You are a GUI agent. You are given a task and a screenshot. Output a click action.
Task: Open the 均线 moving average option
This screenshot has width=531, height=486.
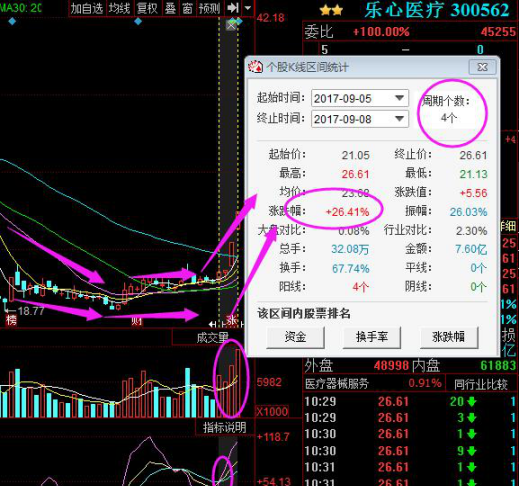click(120, 8)
